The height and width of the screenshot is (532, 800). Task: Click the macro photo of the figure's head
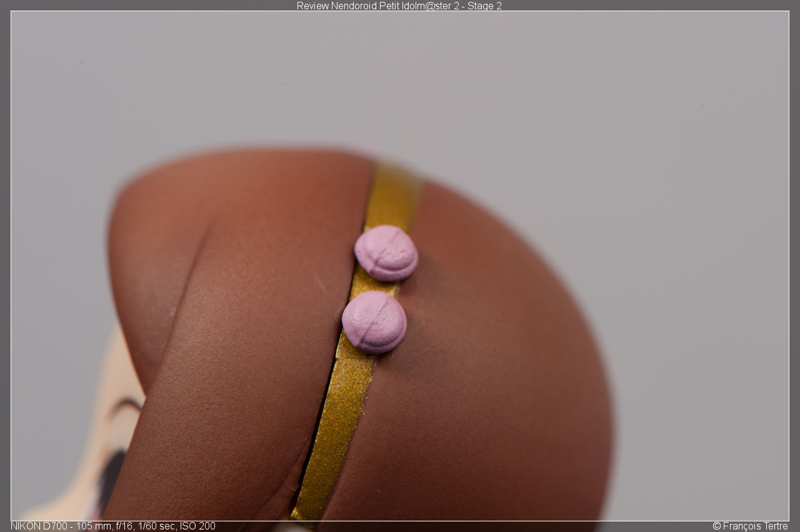click(x=400, y=266)
